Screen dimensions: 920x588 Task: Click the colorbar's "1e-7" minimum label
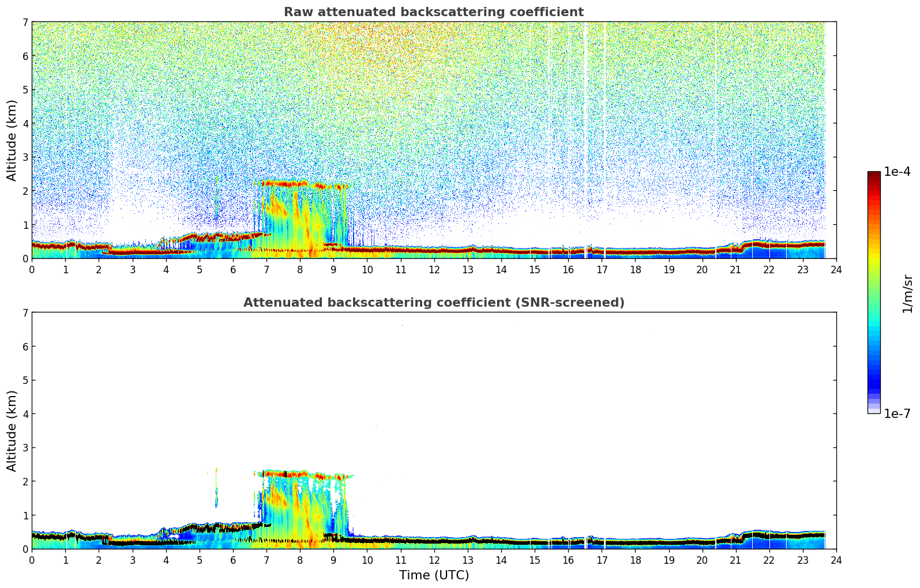(x=897, y=414)
